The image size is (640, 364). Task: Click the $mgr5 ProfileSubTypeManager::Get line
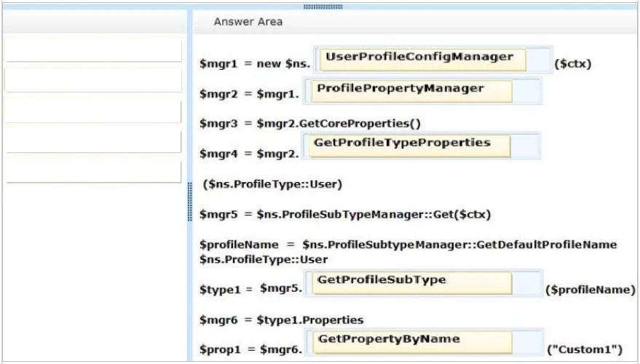pyautogui.click(x=345, y=215)
